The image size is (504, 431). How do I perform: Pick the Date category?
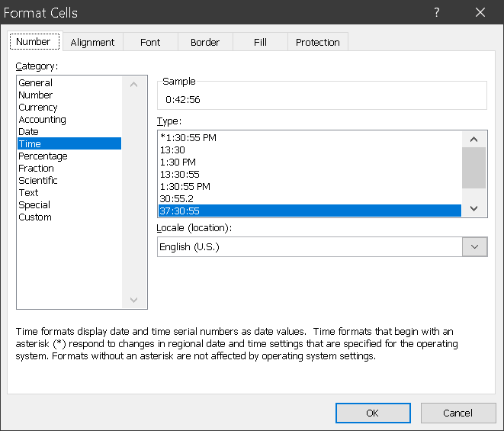69,131
